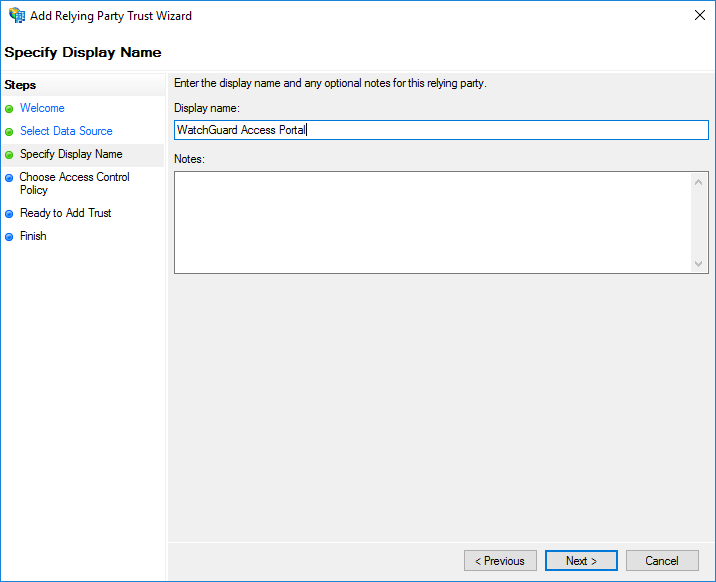Click blue bullet beside Choose Access Control Policy

tap(9, 178)
